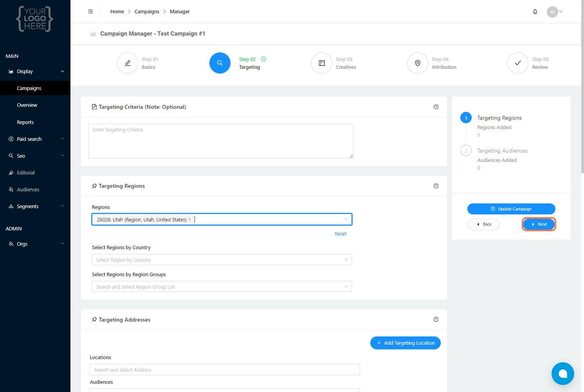
Task: Open help for the Targeting Criteria section
Action: point(436,107)
